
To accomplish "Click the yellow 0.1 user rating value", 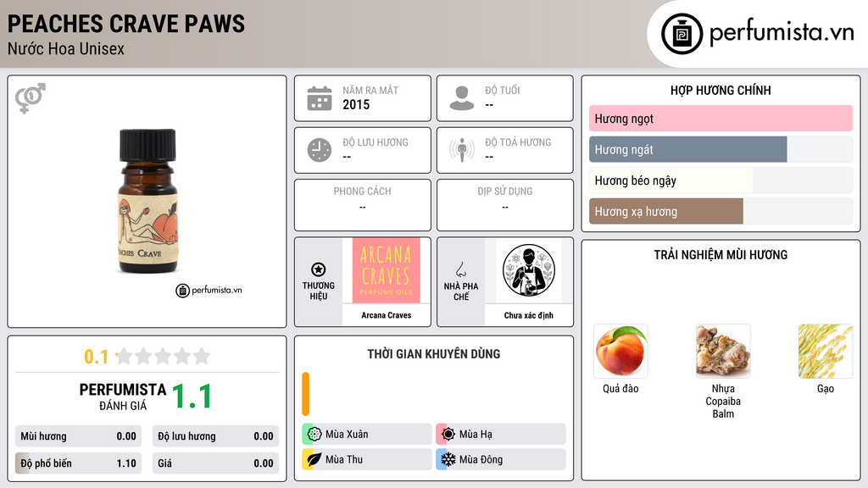I will pyautogui.click(x=97, y=357).
